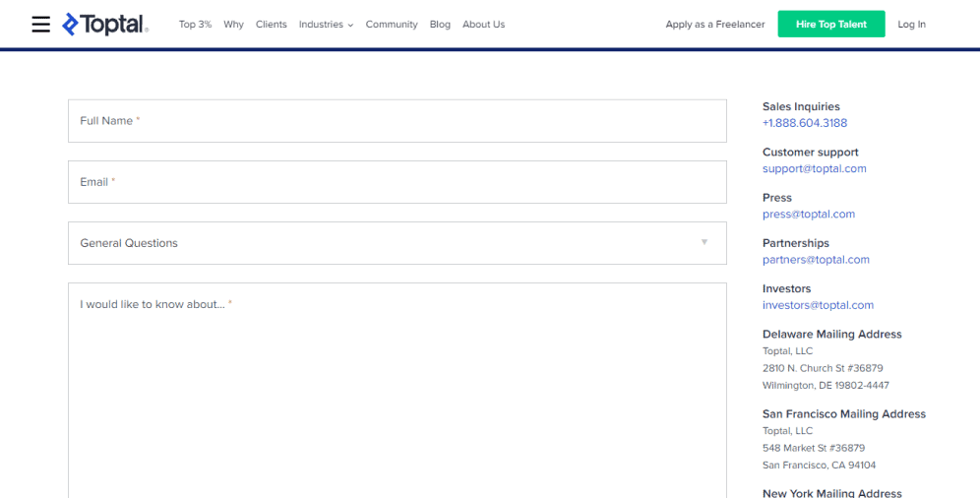Select the Investors heading text
This screenshot has width=980, height=498.
787,288
